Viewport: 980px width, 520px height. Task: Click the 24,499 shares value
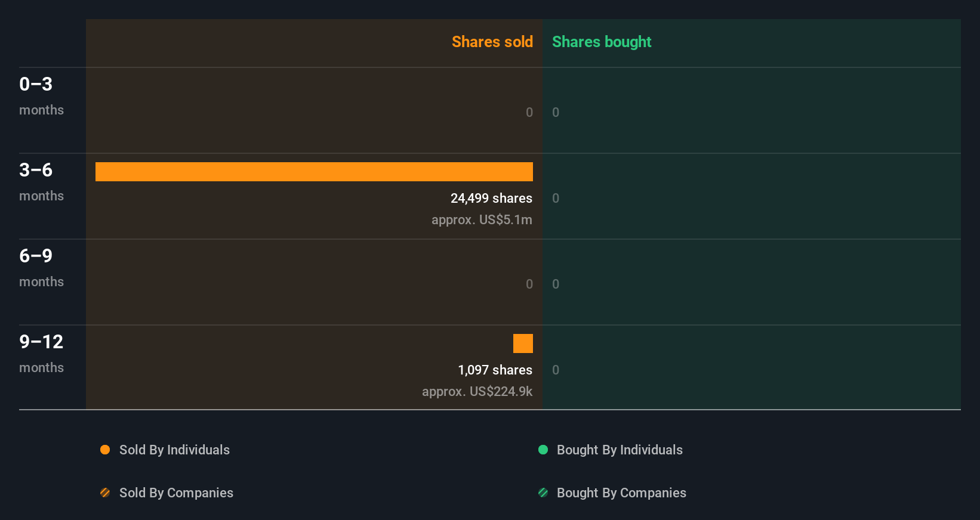pyautogui.click(x=491, y=198)
